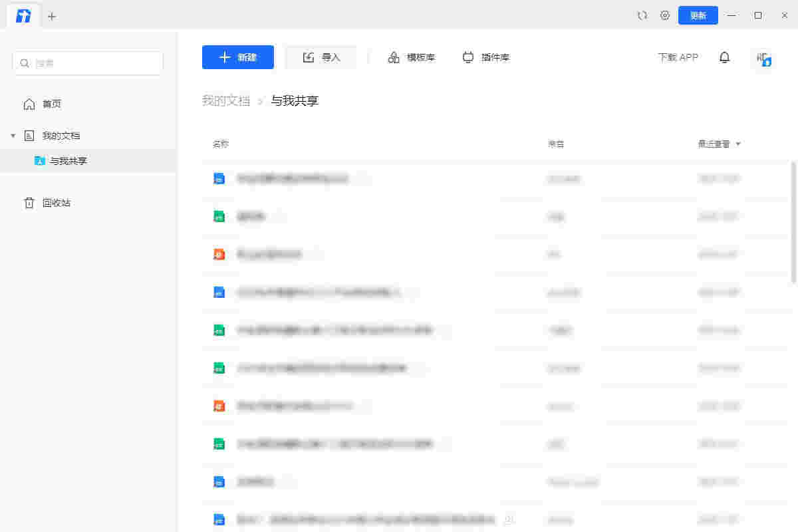Click inside the sidebar search box
798x532 pixels.
(x=87, y=63)
